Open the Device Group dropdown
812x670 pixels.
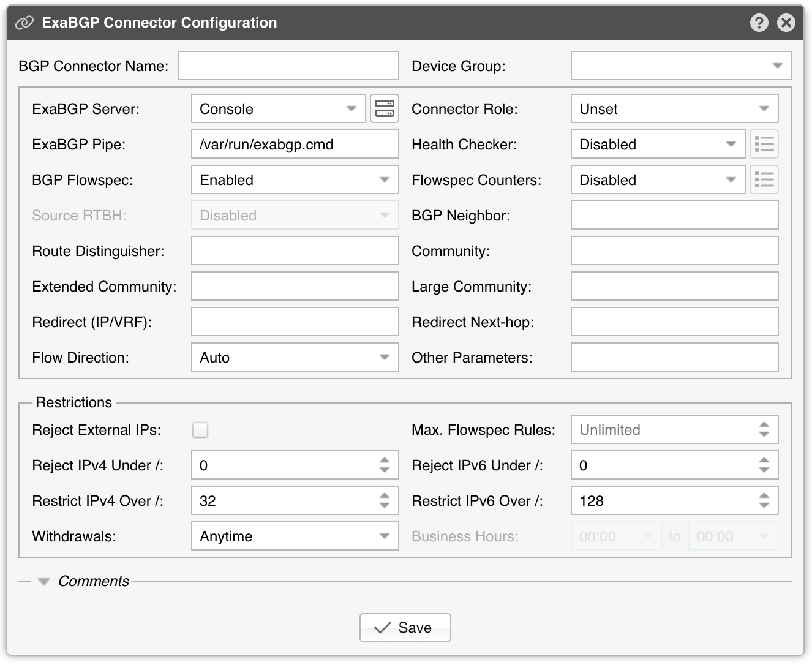click(681, 66)
